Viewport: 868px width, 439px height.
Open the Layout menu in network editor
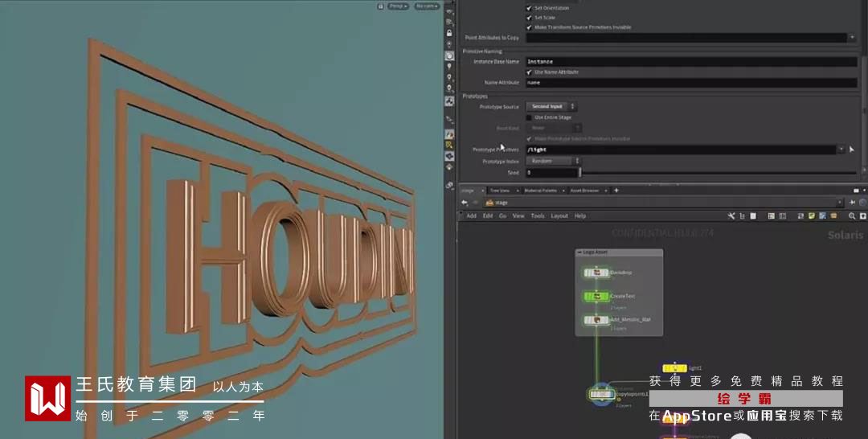[559, 216]
